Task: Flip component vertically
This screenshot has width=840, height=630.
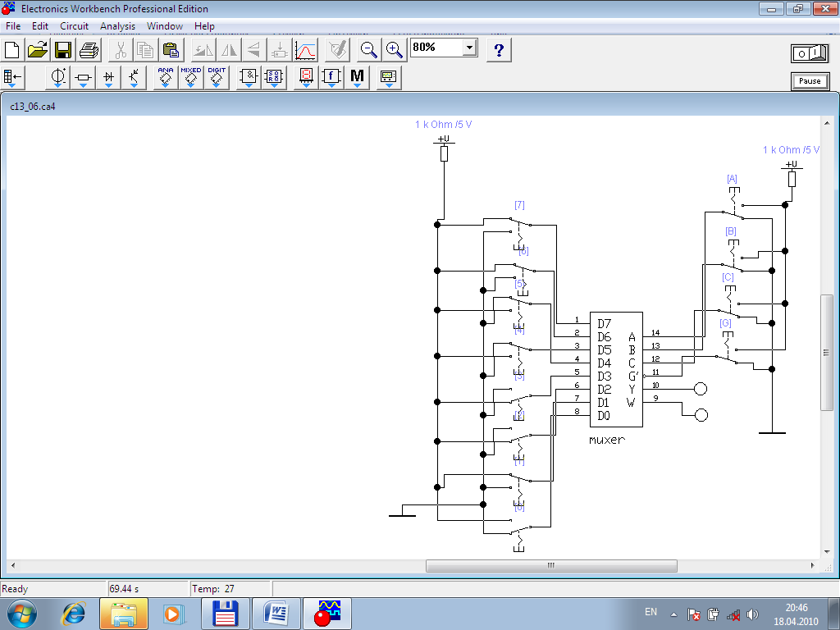Action: tap(254, 50)
